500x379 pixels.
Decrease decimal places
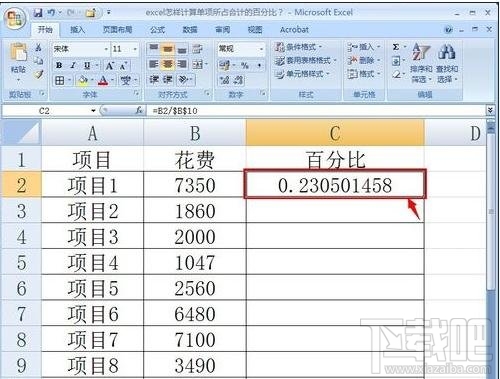click(239, 80)
